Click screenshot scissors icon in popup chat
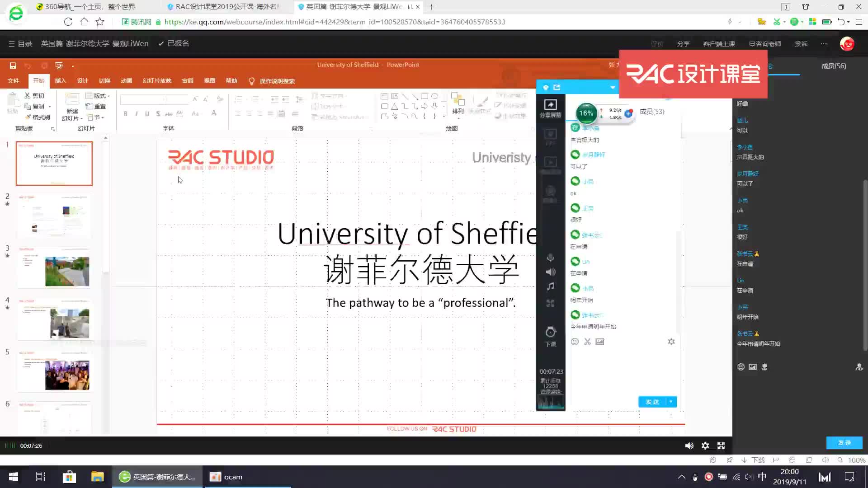Viewport: 868px width, 488px height. pyautogui.click(x=587, y=342)
